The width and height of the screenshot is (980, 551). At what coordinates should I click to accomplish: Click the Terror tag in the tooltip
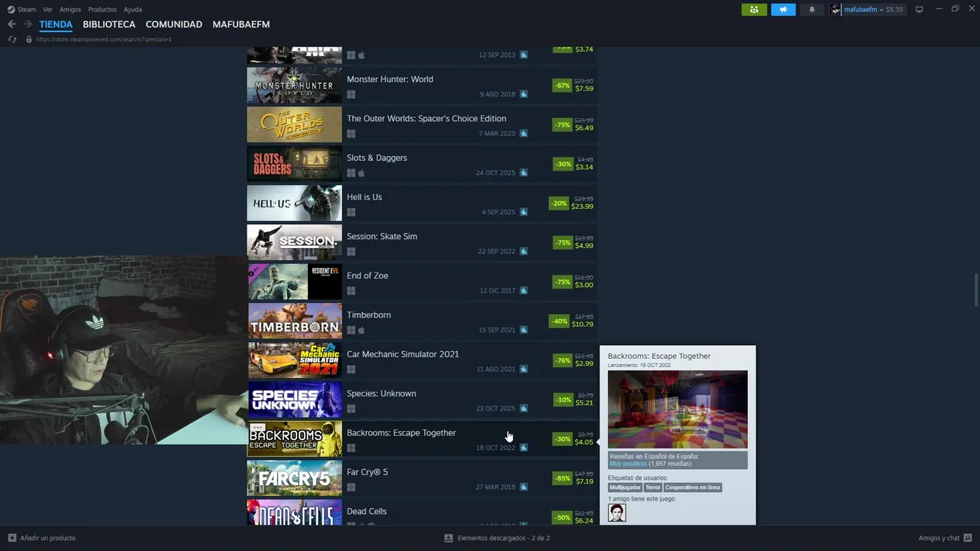653,487
